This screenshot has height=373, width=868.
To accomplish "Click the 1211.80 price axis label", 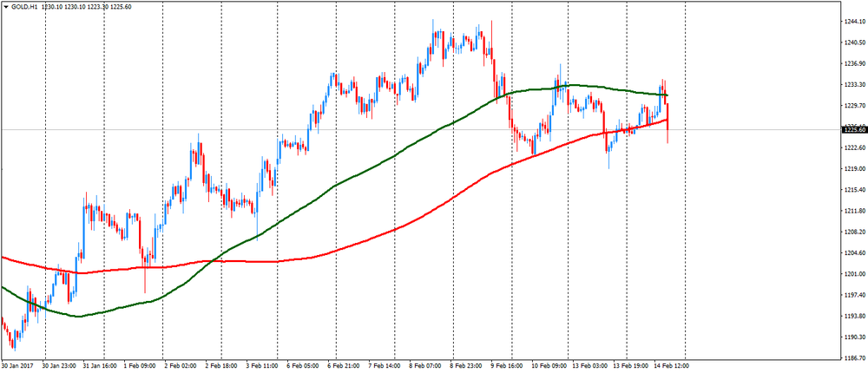I will tap(855, 212).
